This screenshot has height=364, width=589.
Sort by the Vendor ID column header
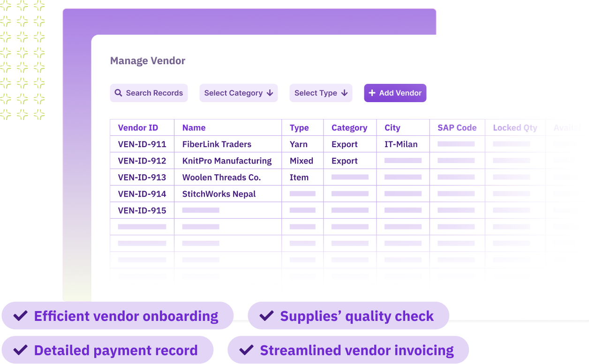click(138, 128)
